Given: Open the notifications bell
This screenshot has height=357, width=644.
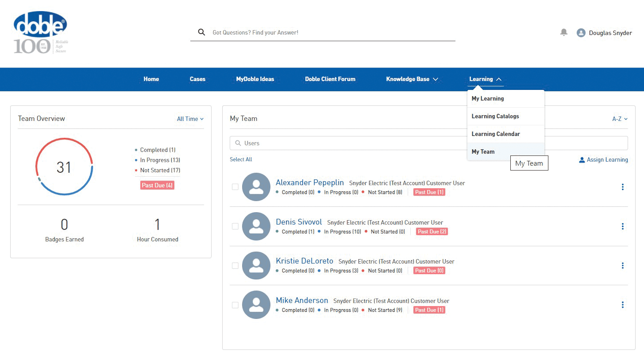Looking at the screenshot, I should coord(564,32).
